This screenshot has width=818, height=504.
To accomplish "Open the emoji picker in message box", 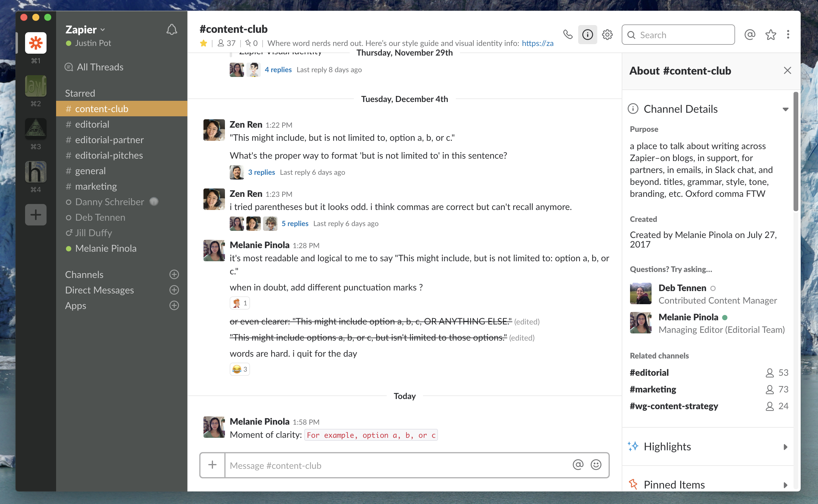I will 596,465.
